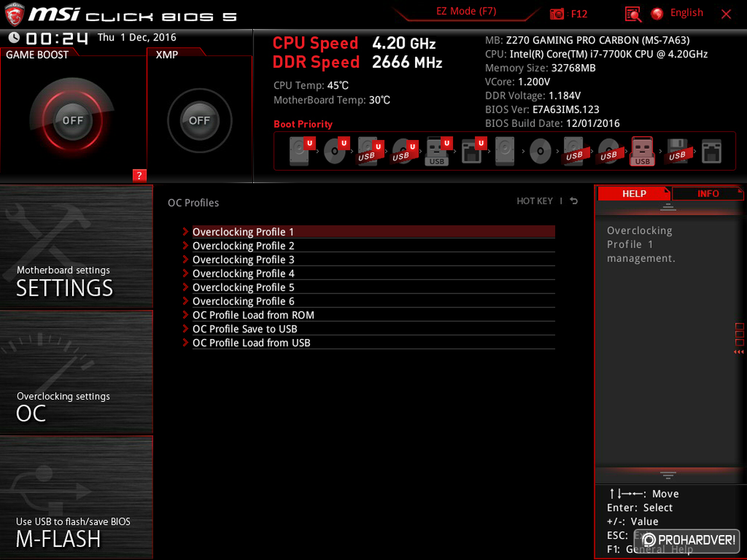This screenshot has width=747, height=560.
Task: Open Overclocking Profile 2 entry text
Action: point(243,246)
